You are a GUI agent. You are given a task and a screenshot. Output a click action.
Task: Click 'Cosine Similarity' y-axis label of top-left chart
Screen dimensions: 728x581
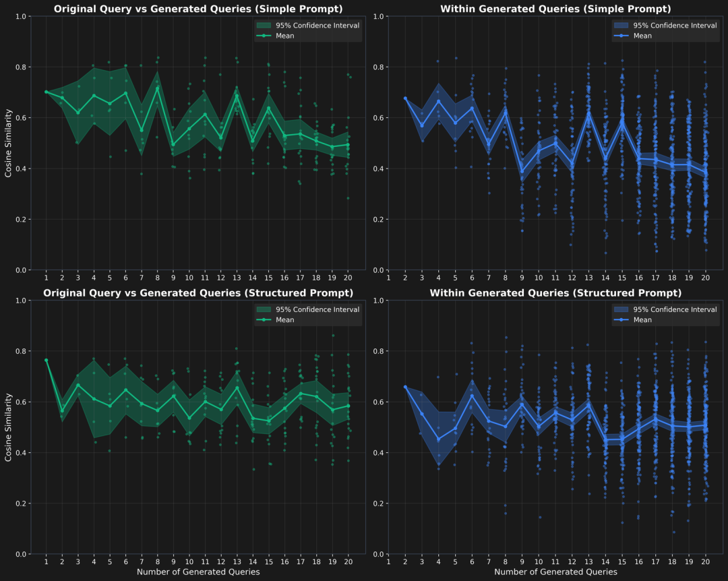coord(8,143)
